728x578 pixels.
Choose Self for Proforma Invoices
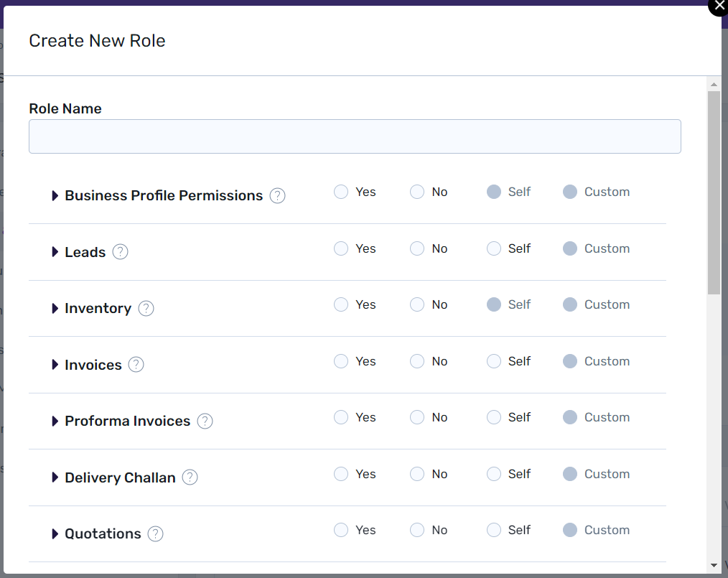494,417
